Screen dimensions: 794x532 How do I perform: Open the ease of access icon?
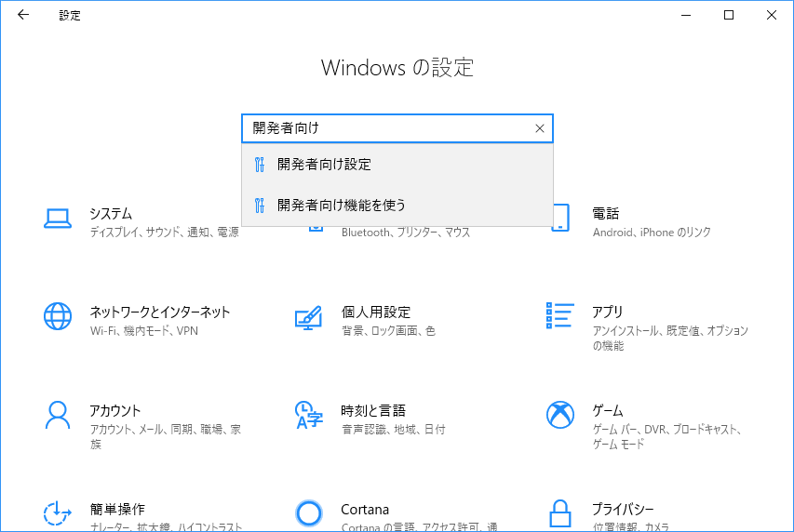[57, 512]
